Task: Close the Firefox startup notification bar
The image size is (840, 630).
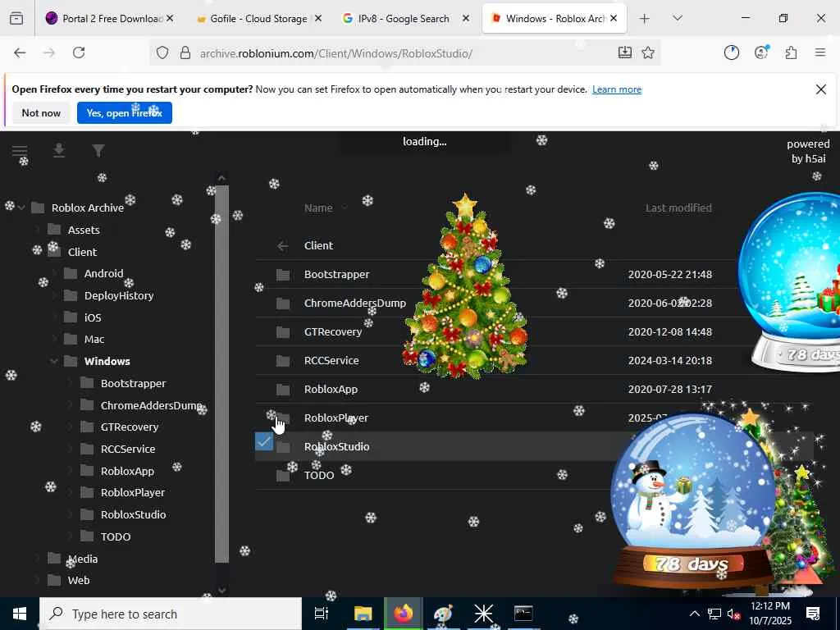Action: pos(820,89)
